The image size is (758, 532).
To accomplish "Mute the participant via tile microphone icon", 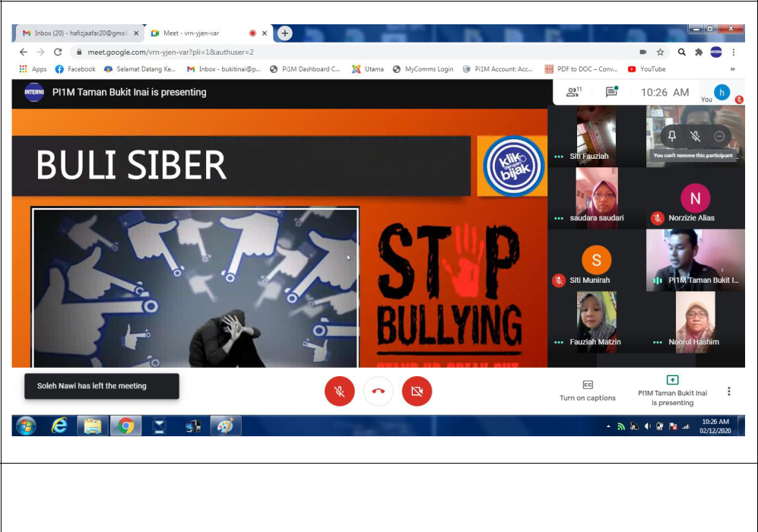I will tap(695, 137).
